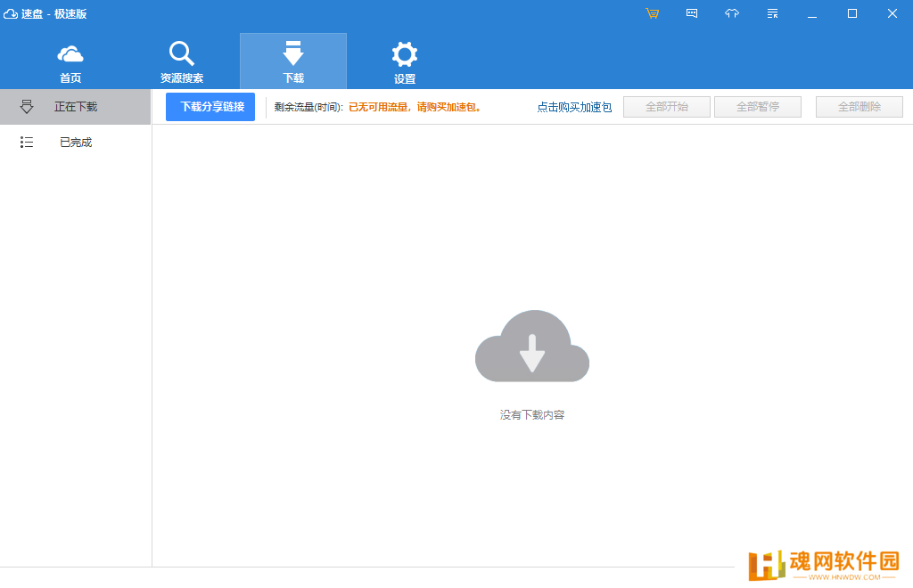Image resolution: width=913 pixels, height=588 pixels.
Task: Open 资源搜索 resource search tab
Action: [x=182, y=63]
